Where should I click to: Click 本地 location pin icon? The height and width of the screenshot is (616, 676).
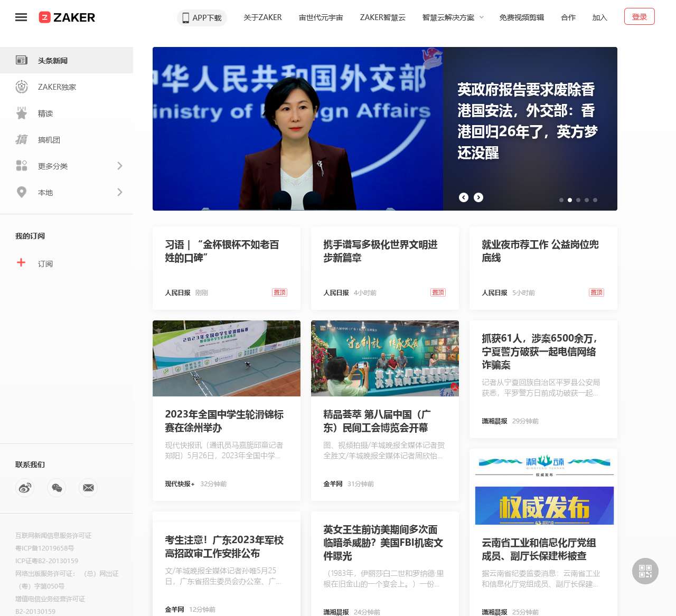click(22, 192)
